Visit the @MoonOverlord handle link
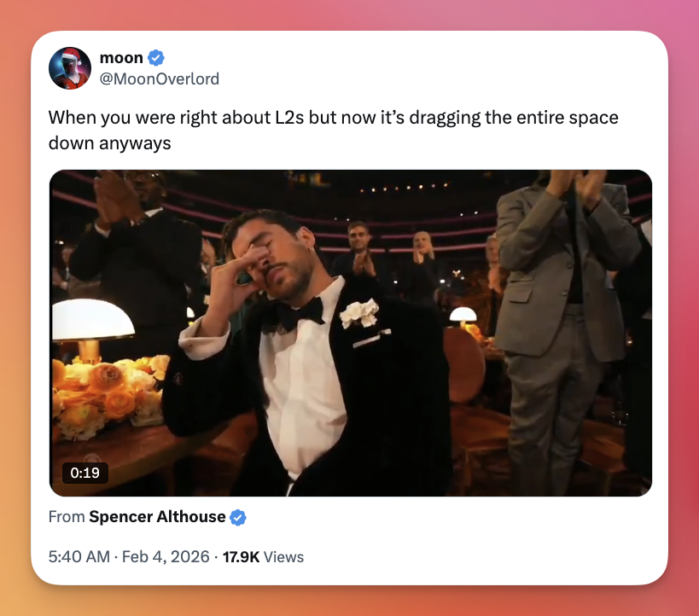 point(160,79)
